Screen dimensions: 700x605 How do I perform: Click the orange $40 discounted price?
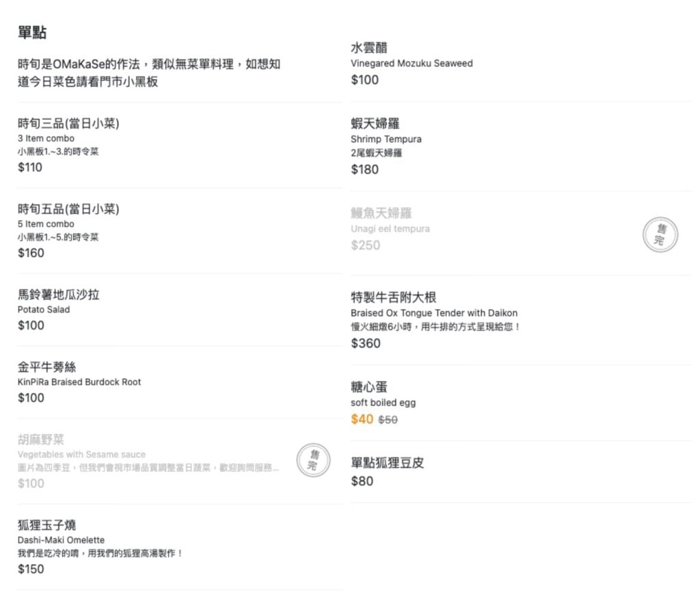[362, 419]
